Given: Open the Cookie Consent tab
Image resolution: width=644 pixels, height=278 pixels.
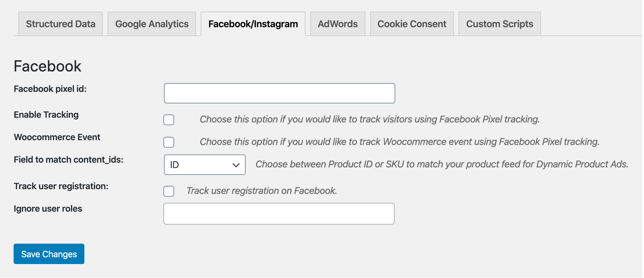Looking at the screenshot, I should (412, 24).
